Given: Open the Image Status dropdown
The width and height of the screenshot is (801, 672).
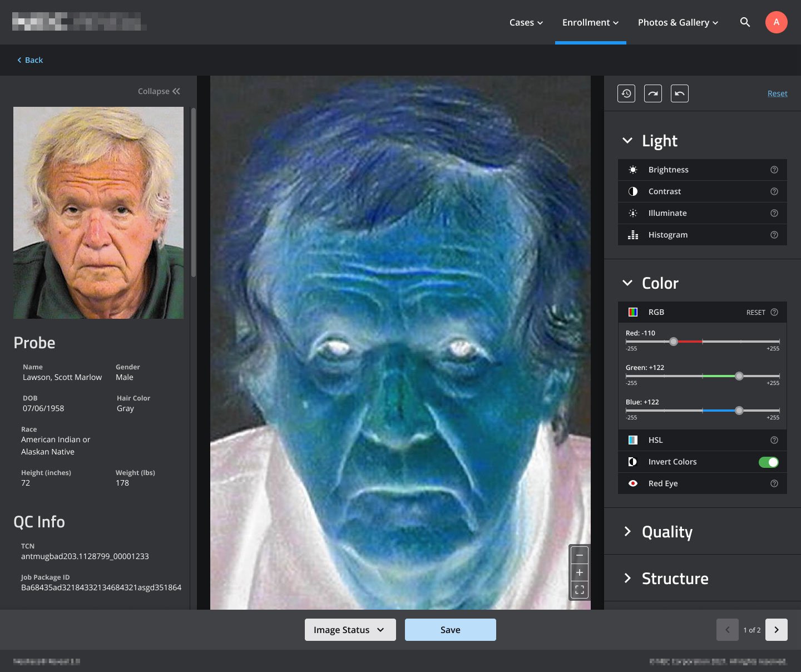Looking at the screenshot, I should 350,630.
